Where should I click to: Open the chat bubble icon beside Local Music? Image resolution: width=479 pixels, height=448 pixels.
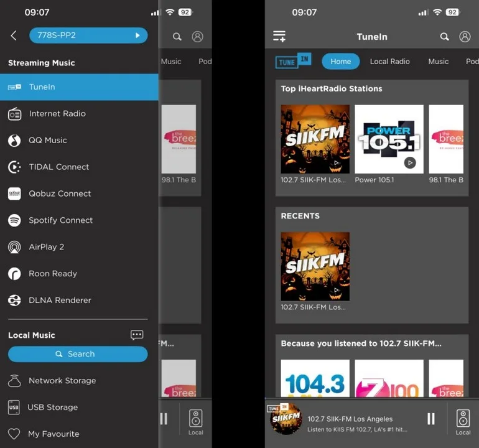coord(137,335)
